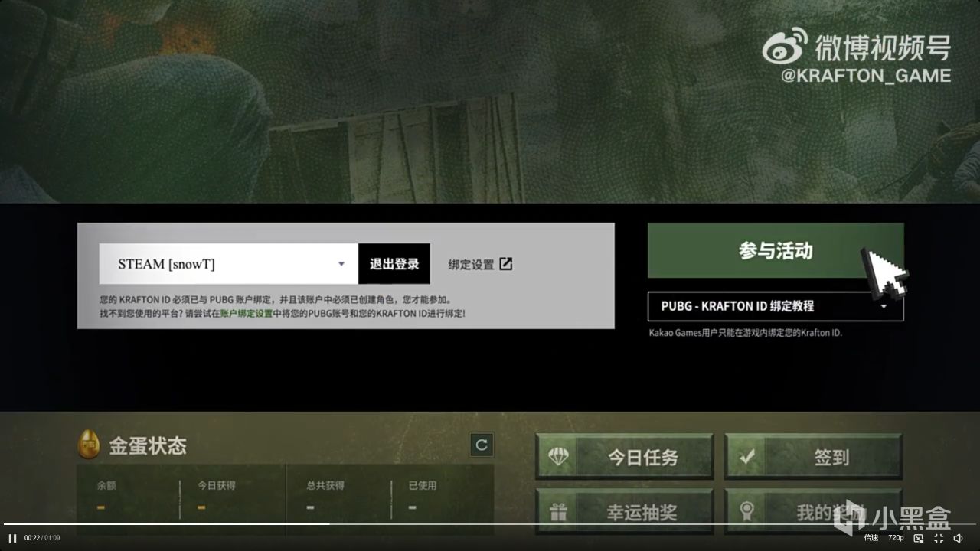Click checkmark icon on 签到

[747, 458]
